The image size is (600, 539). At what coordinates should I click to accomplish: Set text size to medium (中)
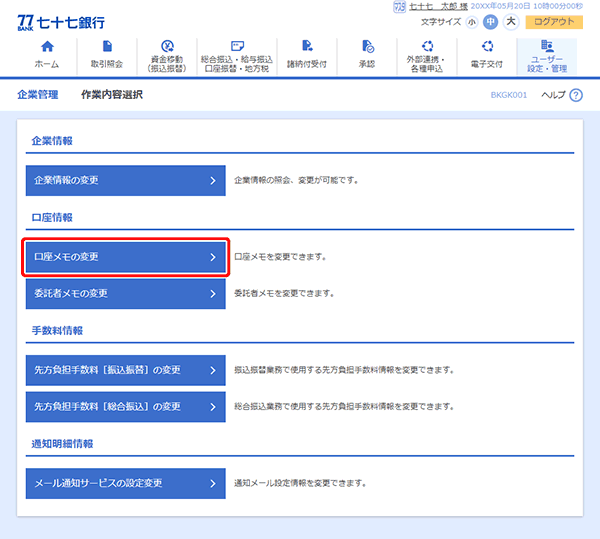[490, 22]
